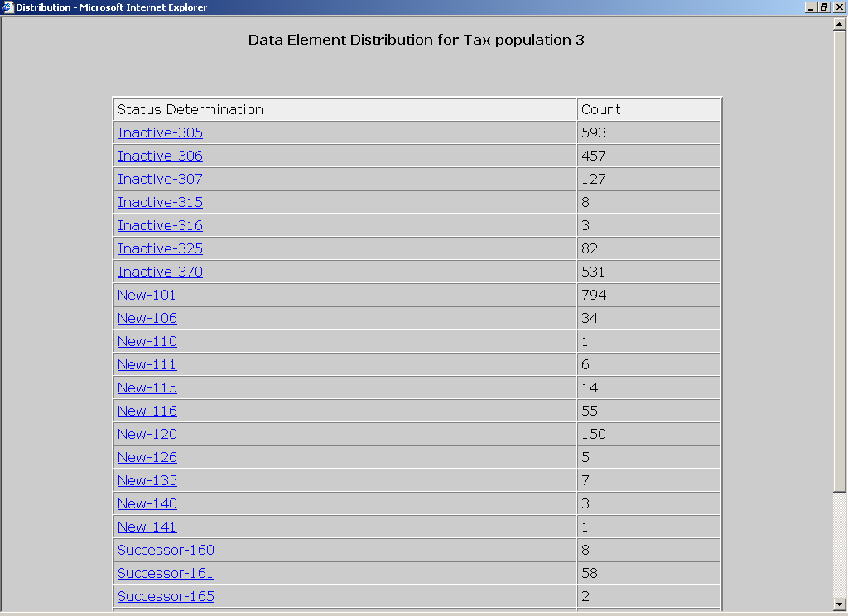848x616 pixels.
Task: Follow the New-110 link
Action: (x=147, y=342)
